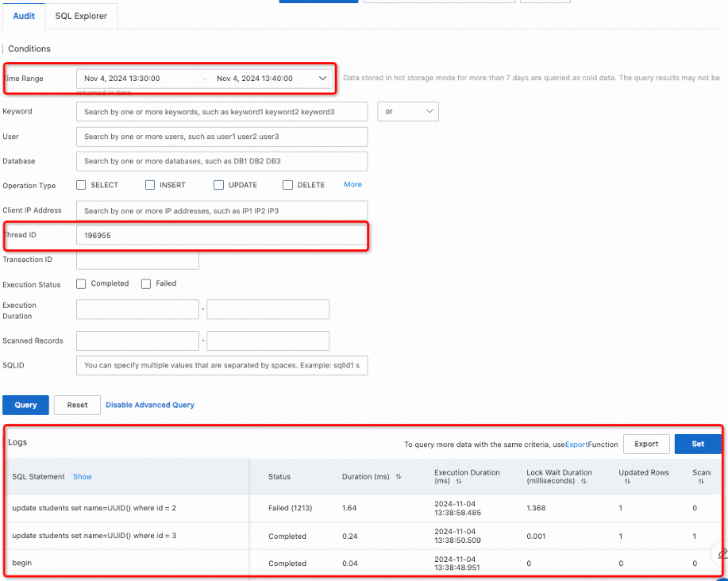Check the Completed execution status

(x=81, y=284)
